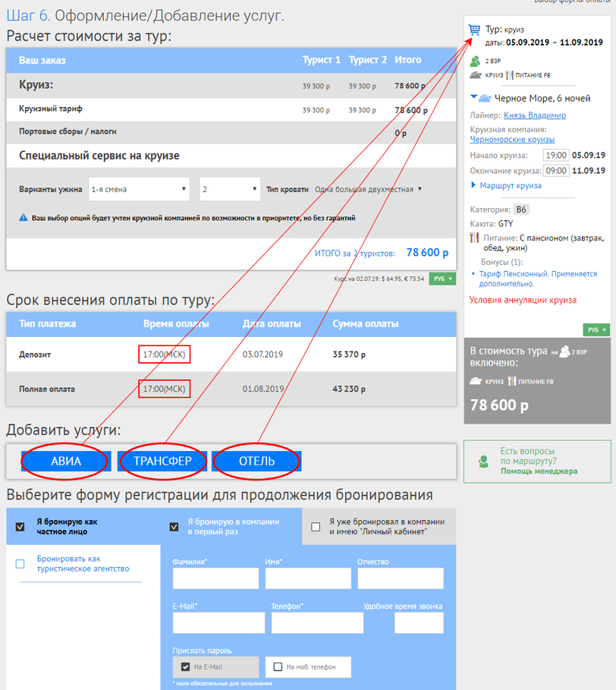The width and height of the screenshot is (616, 690).
Task: Collapse the Черное Море, 6 ночей section
Action: point(474,97)
